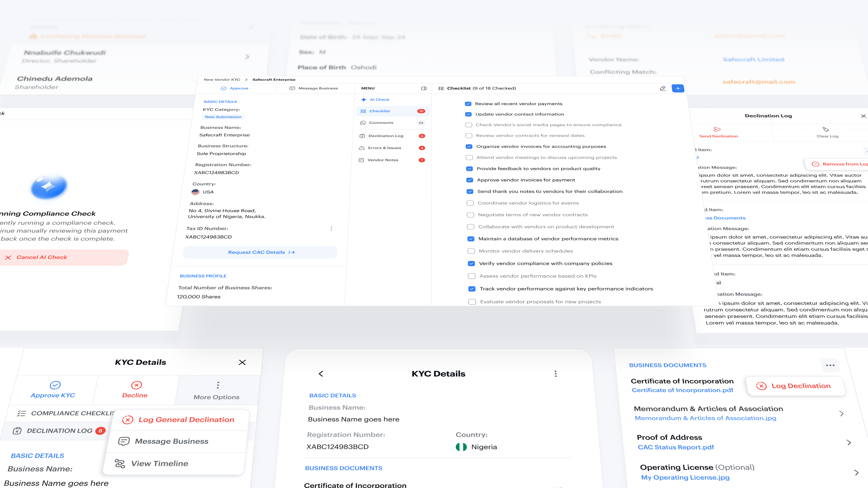The width and height of the screenshot is (868, 488).
Task: Click the edit pencil icon in Checklist header
Action: coord(662,88)
